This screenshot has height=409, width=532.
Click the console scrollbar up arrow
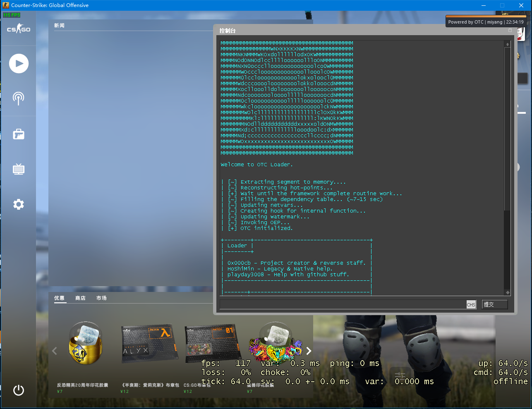[x=507, y=44]
